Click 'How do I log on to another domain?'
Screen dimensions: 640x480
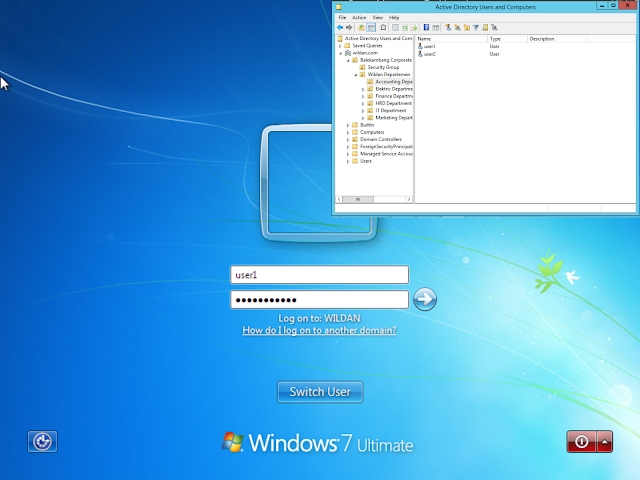(319, 330)
